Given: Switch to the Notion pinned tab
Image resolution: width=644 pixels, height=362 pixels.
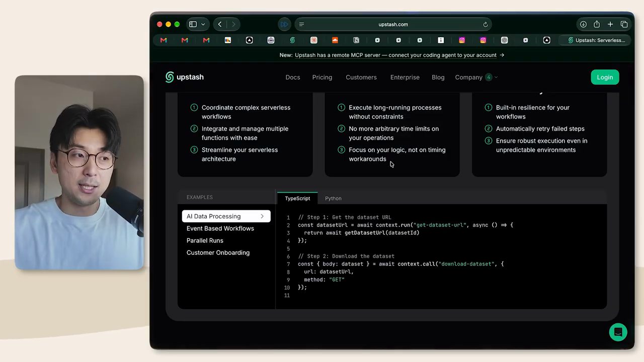Looking at the screenshot, I should click(x=356, y=40).
